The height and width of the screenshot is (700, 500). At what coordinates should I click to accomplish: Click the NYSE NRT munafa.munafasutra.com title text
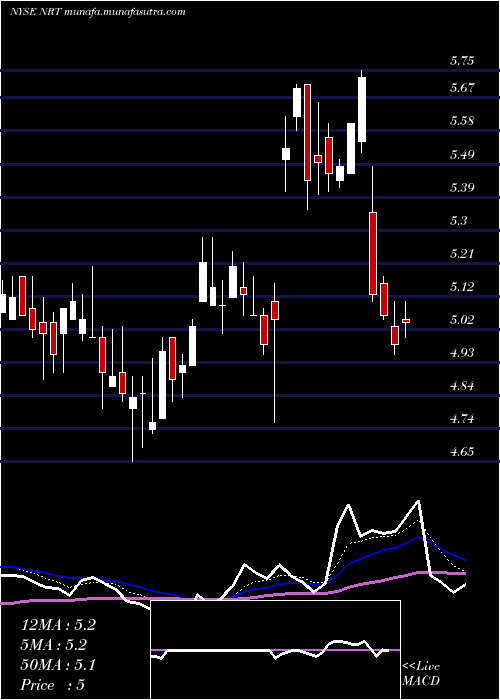click(98, 12)
